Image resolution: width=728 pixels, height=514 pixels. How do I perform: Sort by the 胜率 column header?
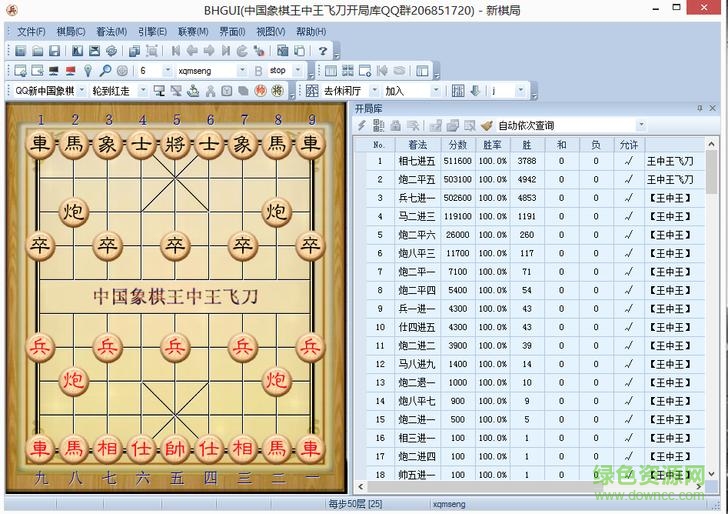493,145
